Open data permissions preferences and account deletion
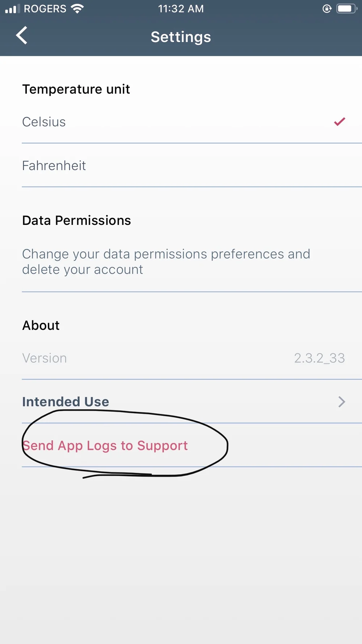 pyautogui.click(x=166, y=262)
